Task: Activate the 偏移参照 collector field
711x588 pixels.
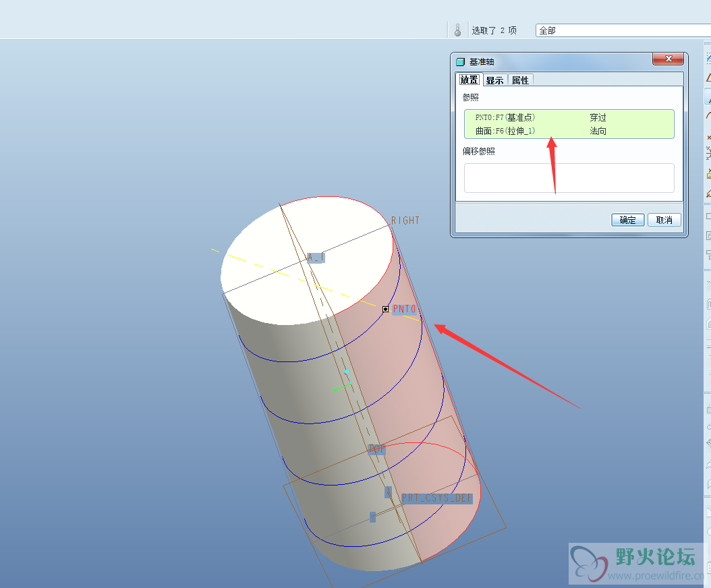Action: pyautogui.click(x=569, y=178)
